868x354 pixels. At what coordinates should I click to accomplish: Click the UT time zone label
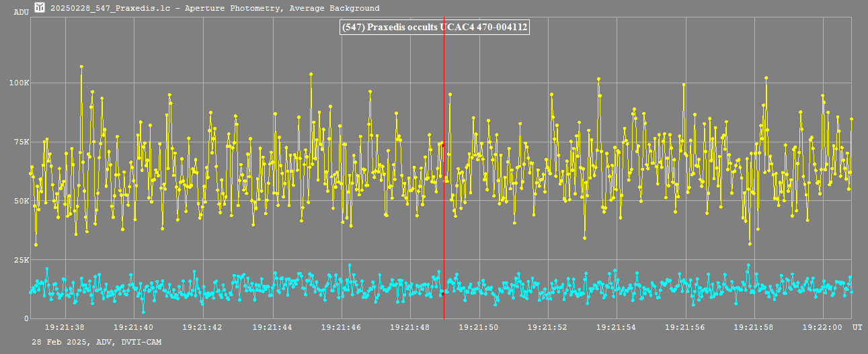point(857,328)
